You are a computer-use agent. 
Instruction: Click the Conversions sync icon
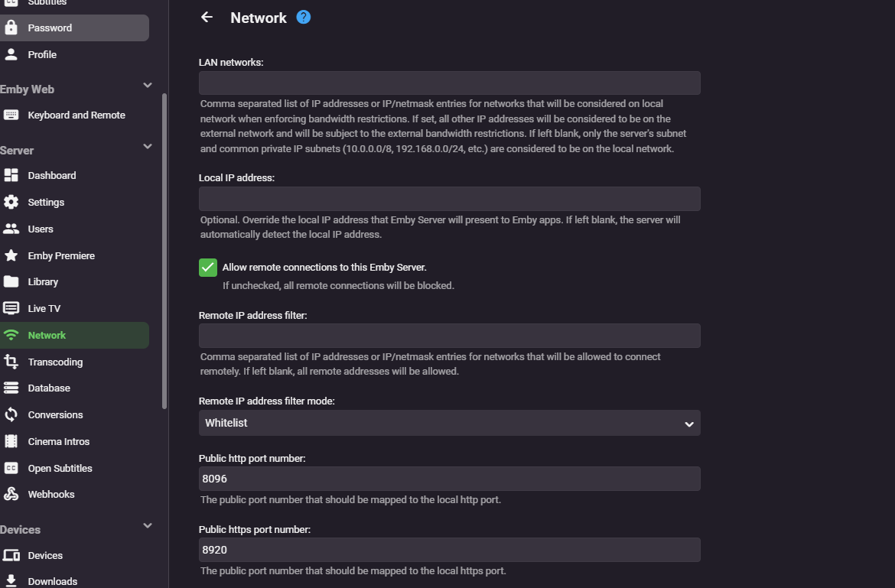(11, 414)
